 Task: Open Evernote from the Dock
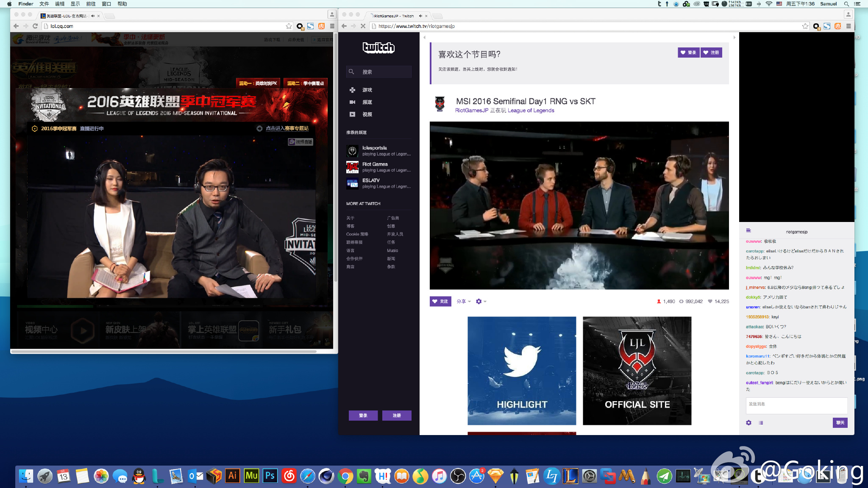coord(364,476)
